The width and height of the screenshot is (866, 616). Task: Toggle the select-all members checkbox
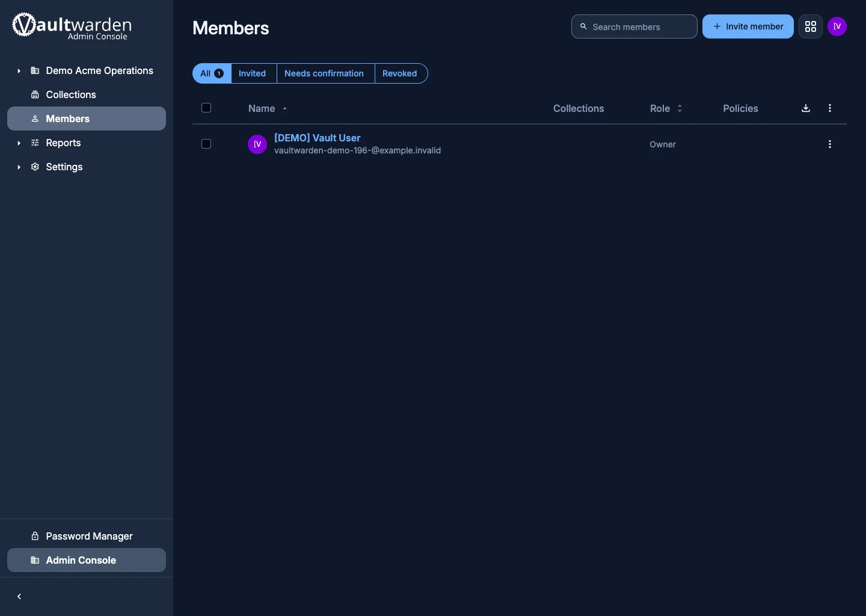tap(206, 108)
